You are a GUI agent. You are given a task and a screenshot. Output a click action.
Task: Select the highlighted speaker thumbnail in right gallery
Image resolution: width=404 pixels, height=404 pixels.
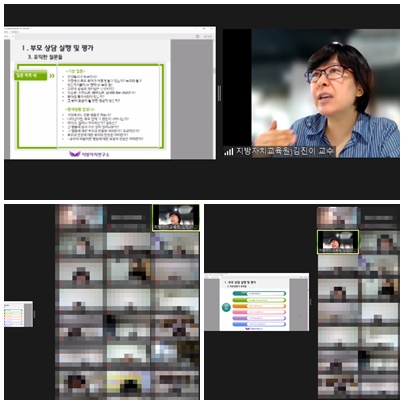click(x=338, y=242)
